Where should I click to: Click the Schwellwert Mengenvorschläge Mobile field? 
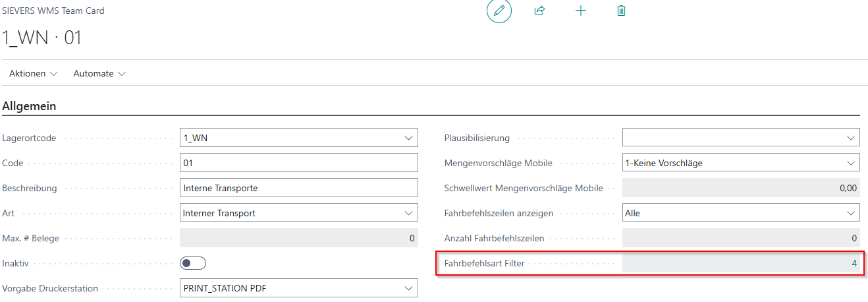[740, 188]
